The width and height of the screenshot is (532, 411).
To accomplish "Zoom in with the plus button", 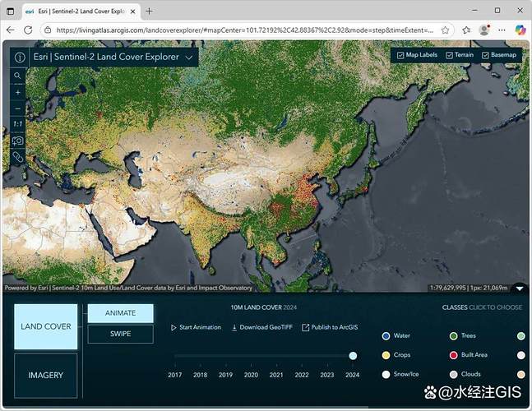I will pyautogui.click(x=17, y=92).
